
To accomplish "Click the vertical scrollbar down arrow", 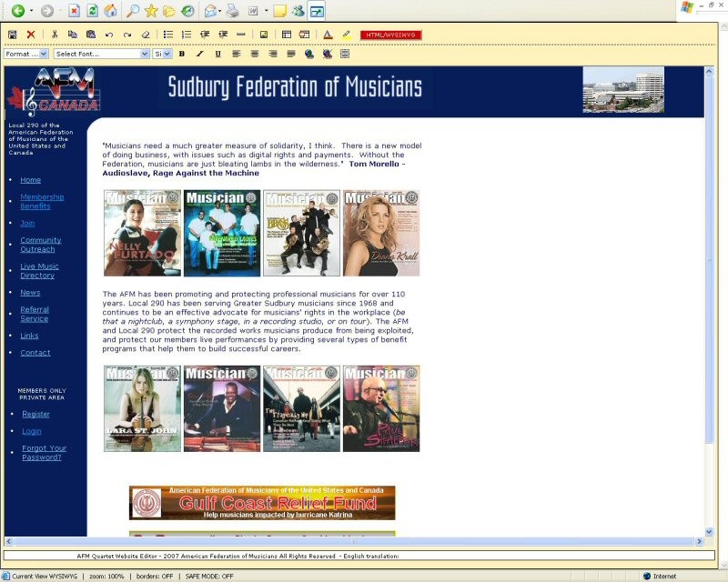I will [709, 532].
